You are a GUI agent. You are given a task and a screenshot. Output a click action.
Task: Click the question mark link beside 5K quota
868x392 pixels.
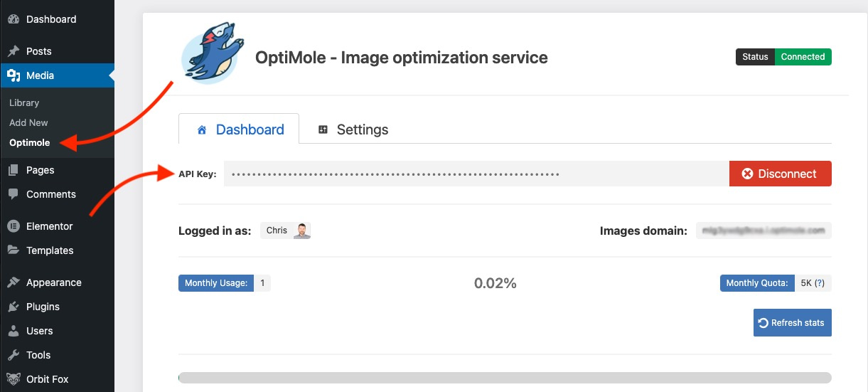click(820, 283)
